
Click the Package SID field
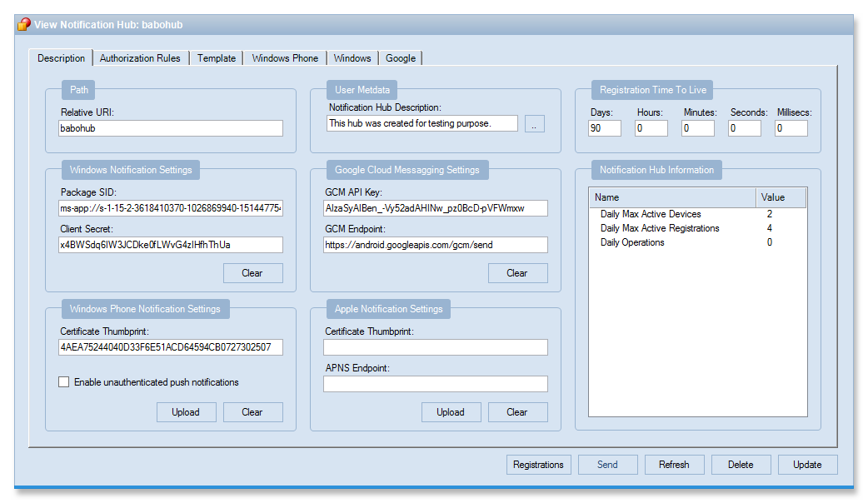click(x=171, y=208)
